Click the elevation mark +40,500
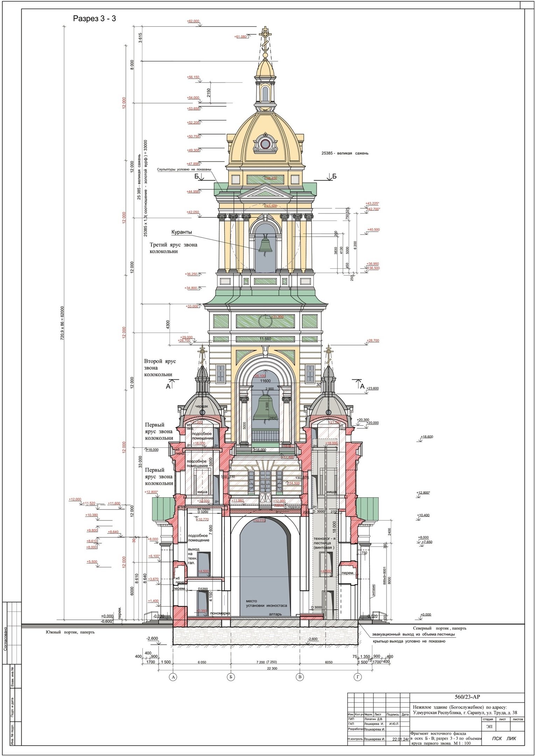 (373, 230)
